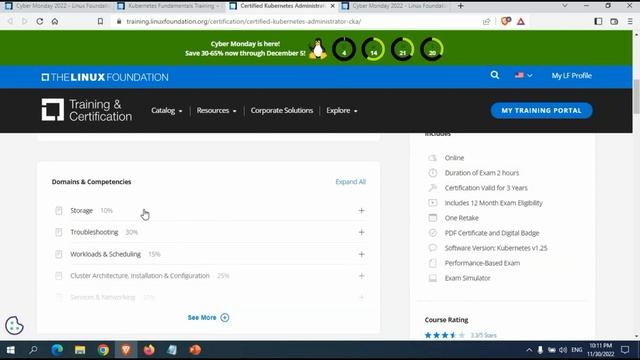Open the Catalog dropdown menu
Screen dimensions: 640x360
pyautogui.click(x=167, y=111)
